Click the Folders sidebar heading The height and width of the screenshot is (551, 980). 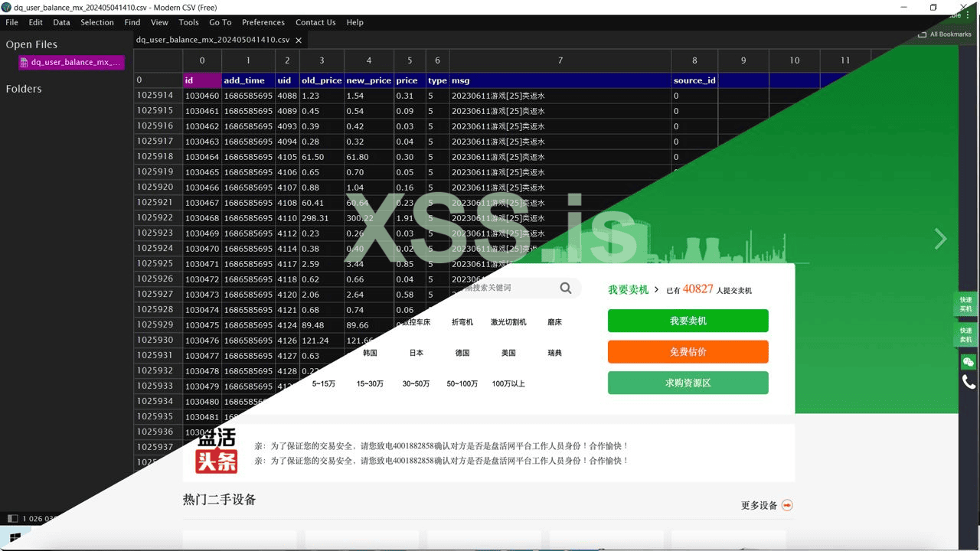coord(24,89)
